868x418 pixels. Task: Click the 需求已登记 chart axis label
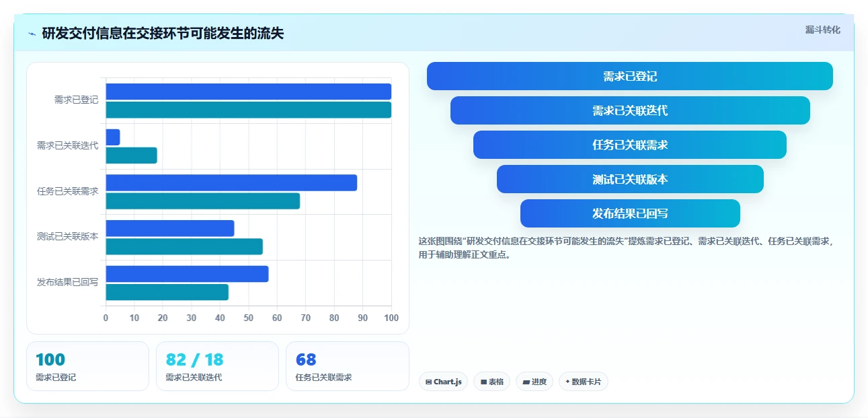[76, 100]
